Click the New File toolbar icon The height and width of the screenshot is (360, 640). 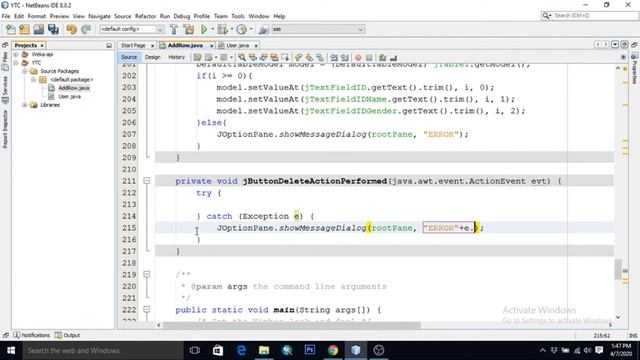(10, 29)
